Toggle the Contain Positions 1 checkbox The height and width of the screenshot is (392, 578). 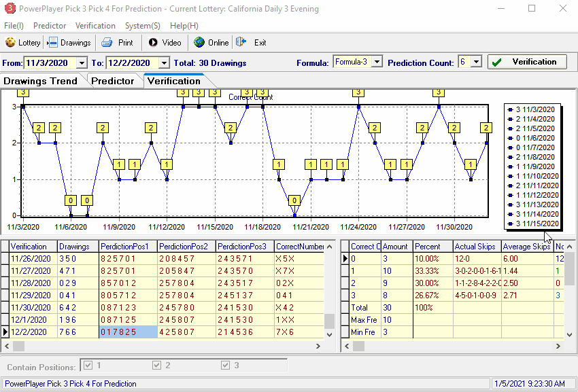(x=88, y=365)
